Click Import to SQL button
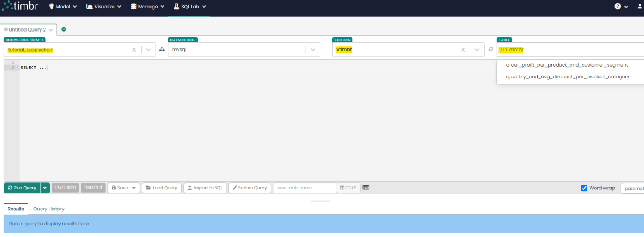The image size is (644, 237). [x=205, y=188]
